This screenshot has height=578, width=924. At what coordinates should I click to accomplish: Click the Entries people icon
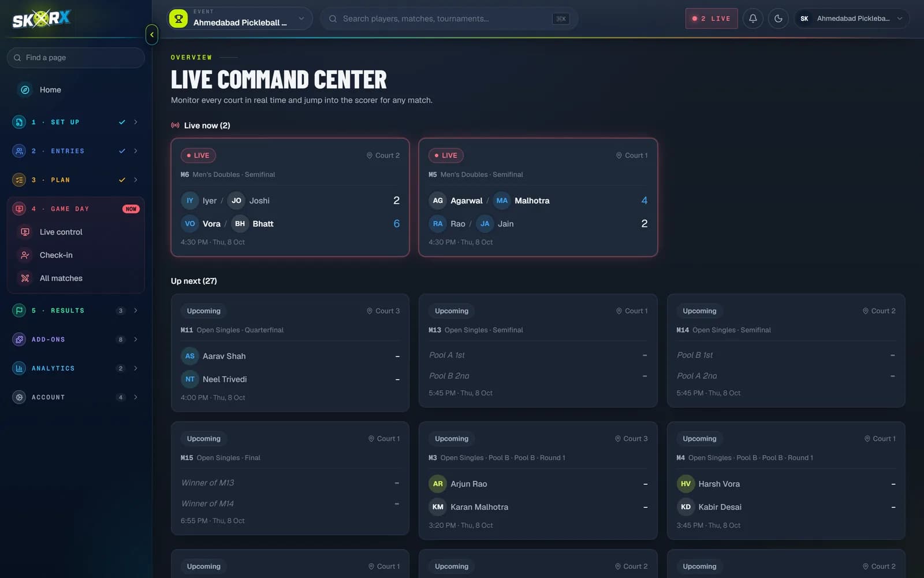pyautogui.click(x=19, y=151)
